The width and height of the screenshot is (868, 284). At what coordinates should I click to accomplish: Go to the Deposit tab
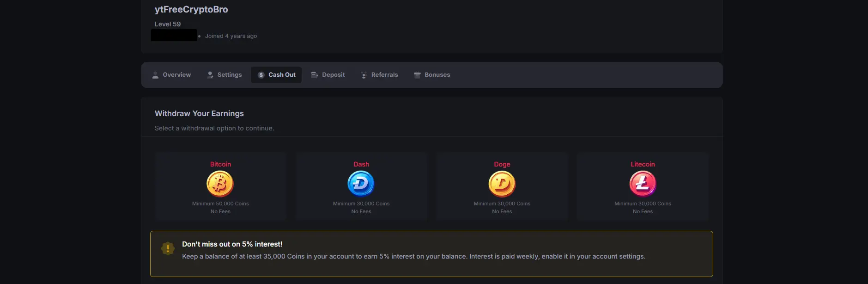point(328,75)
